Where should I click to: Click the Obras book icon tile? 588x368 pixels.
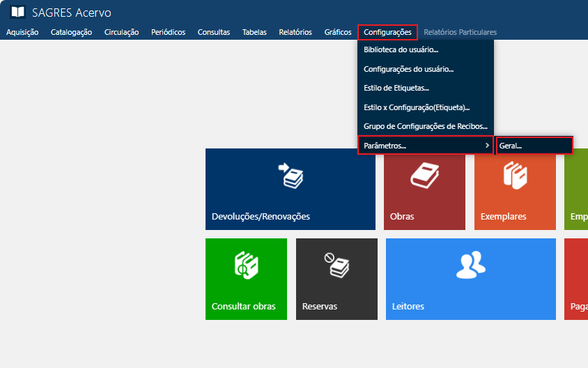(x=424, y=176)
